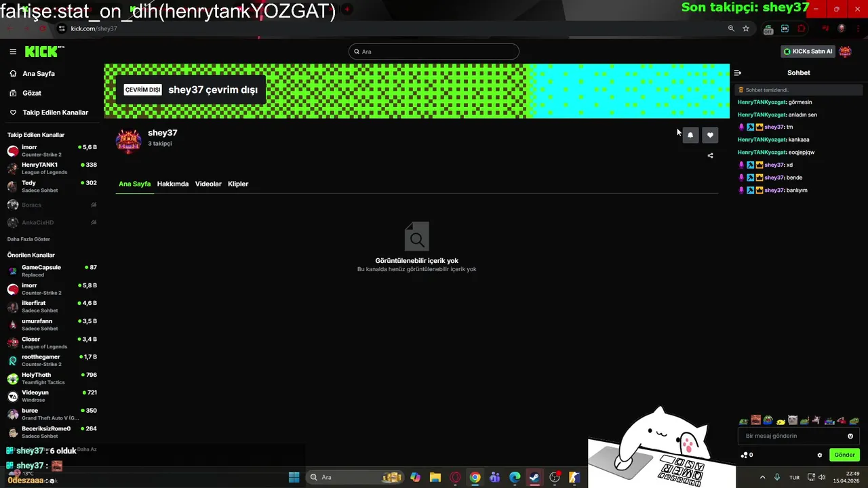Select the channel Ana Sayfa tab
This screenshot has width=868, height=488.
[x=134, y=184]
